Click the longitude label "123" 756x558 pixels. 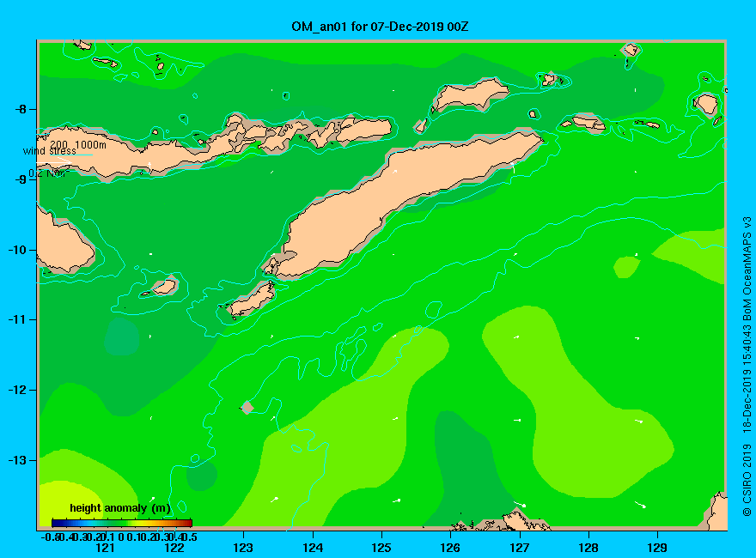click(x=243, y=548)
